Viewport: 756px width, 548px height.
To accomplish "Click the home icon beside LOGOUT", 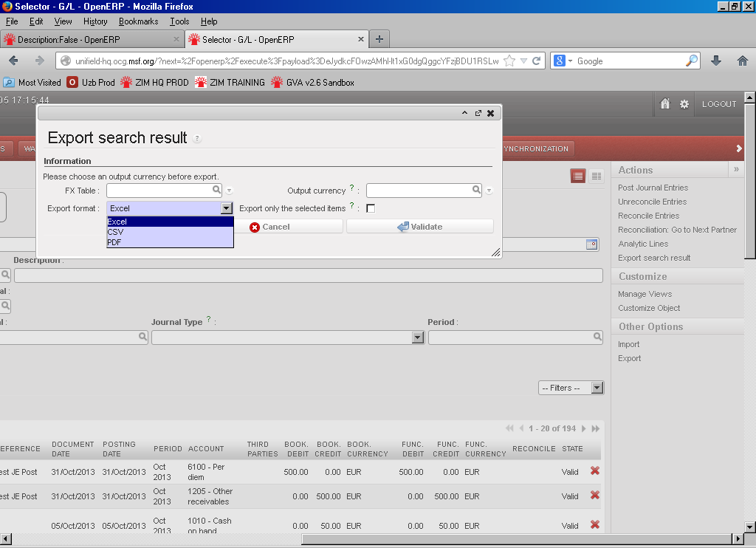I will (x=664, y=104).
